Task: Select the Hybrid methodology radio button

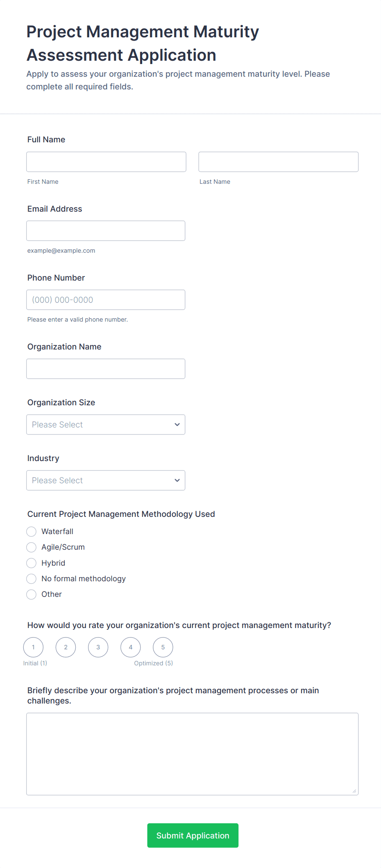Action: point(31,563)
